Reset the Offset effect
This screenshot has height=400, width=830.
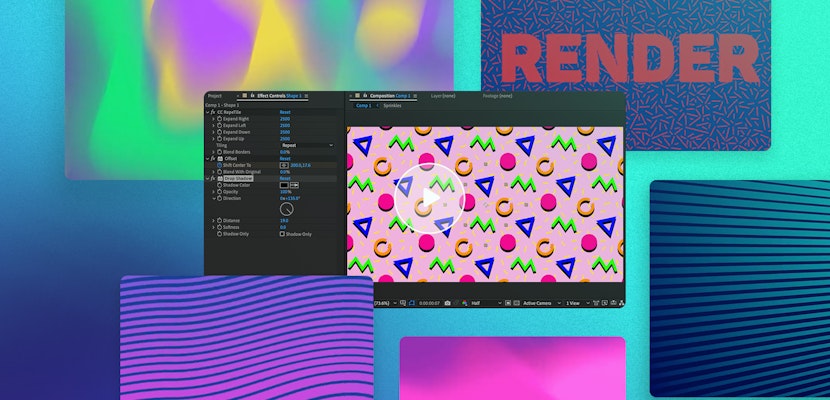click(285, 158)
